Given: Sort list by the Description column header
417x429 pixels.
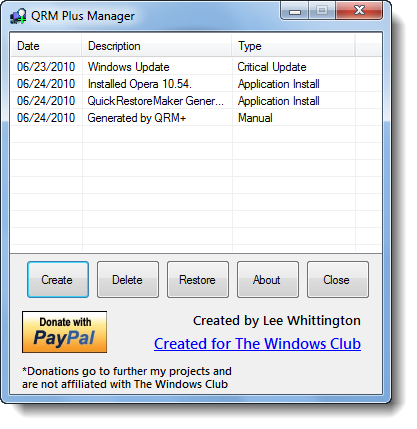Looking at the screenshot, I should click(x=157, y=46).
